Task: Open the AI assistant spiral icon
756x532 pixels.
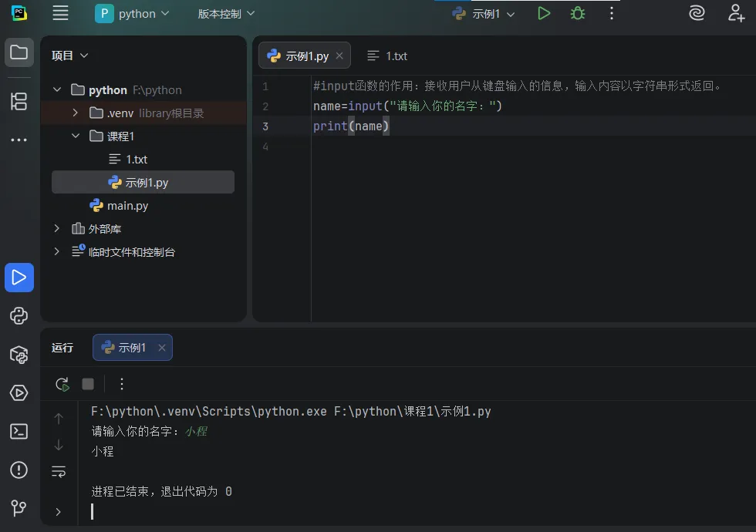Action: 697,14
